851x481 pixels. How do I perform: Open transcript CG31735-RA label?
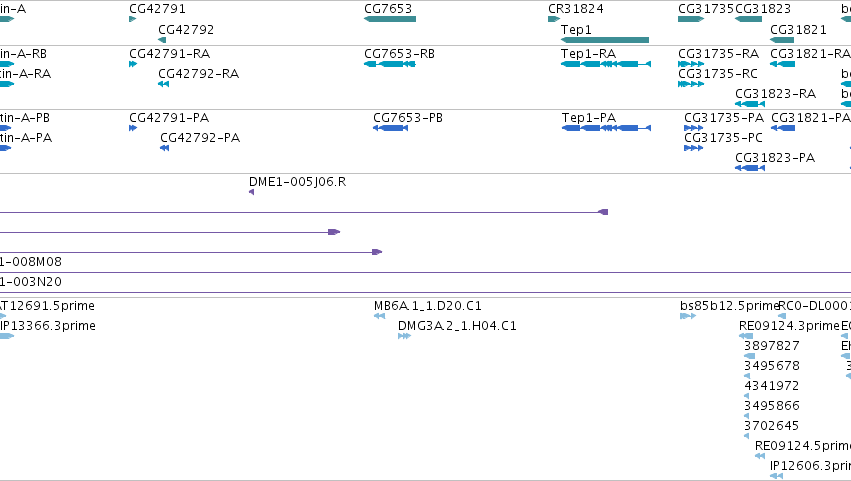click(x=719, y=54)
